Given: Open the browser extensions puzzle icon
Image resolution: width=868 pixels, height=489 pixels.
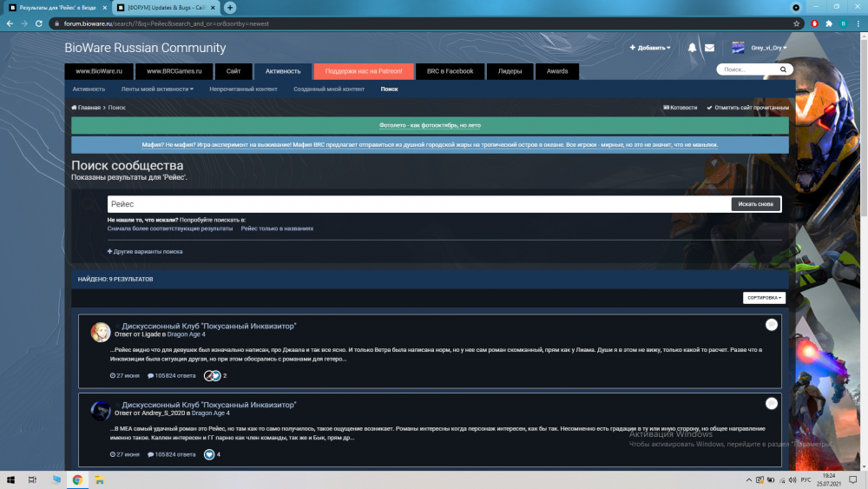Looking at the screenshot, I should click(829, 23).
